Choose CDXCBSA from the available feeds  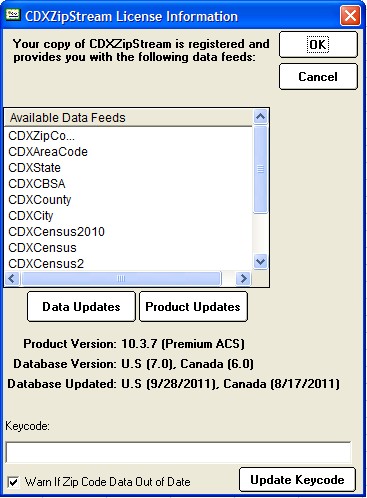[37, 184]
